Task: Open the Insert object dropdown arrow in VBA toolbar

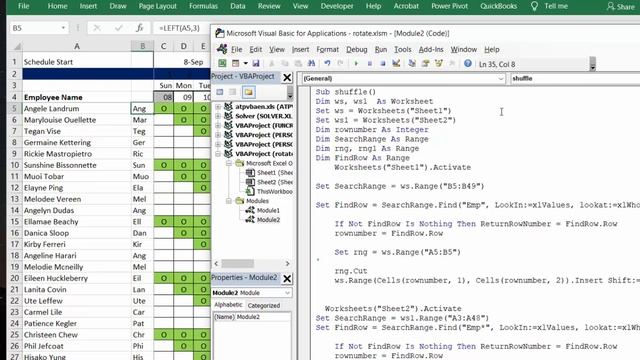Action: click(x=245, y=63)
